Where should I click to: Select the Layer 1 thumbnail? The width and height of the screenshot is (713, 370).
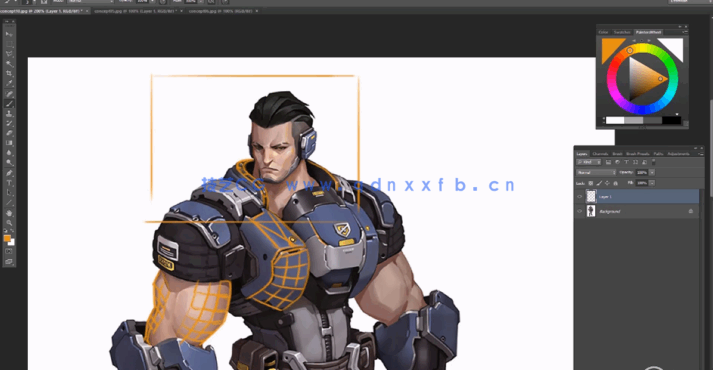pos(591,196)
